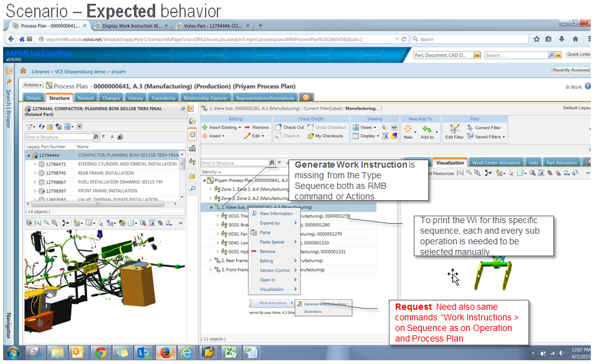Expand the 2, Rear Frame sequence
This screenshot has width=597, height=364.
coord(211,261)
